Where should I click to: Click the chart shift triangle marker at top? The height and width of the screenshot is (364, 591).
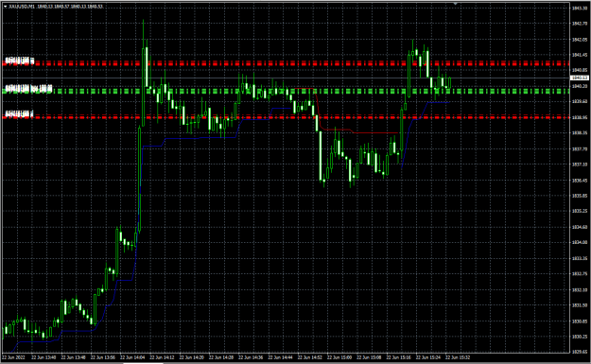point(456,4)
